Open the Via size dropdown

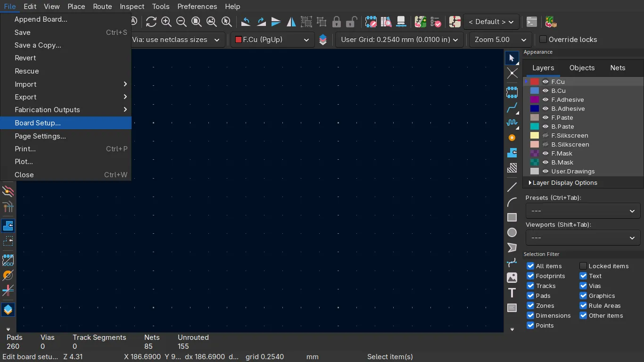(x=178, y=40)
